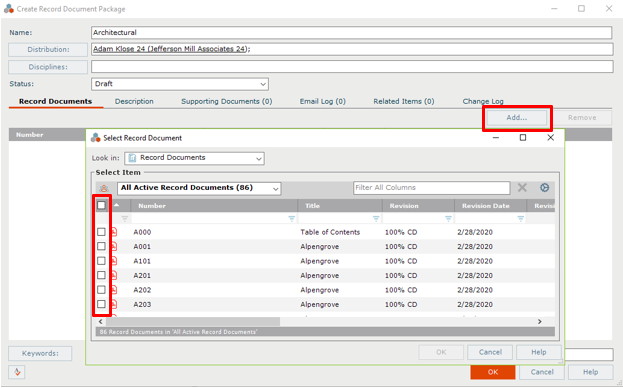
Task: Click the Disciplines text field
Action: (x=352, y=67)
